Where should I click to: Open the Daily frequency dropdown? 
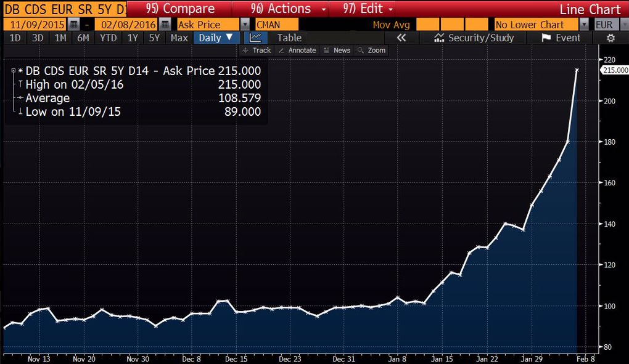pos(215,38)
